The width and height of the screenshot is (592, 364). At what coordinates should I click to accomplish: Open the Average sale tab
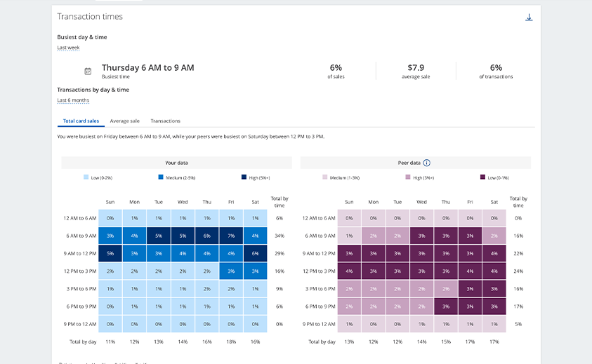(x=124, y=121)
